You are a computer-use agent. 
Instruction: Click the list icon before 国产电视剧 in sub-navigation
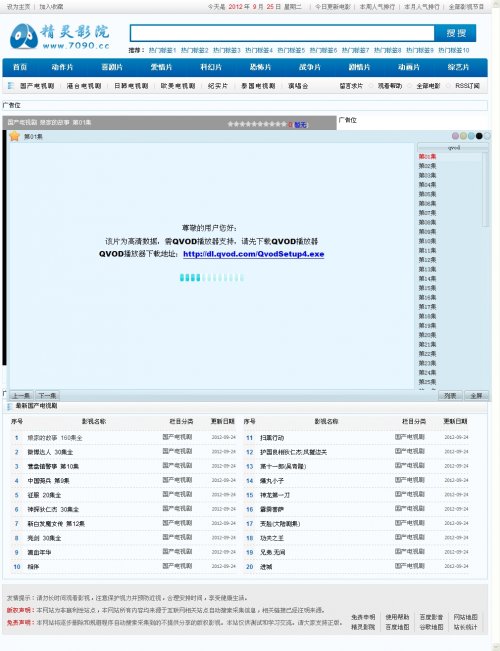11,86
